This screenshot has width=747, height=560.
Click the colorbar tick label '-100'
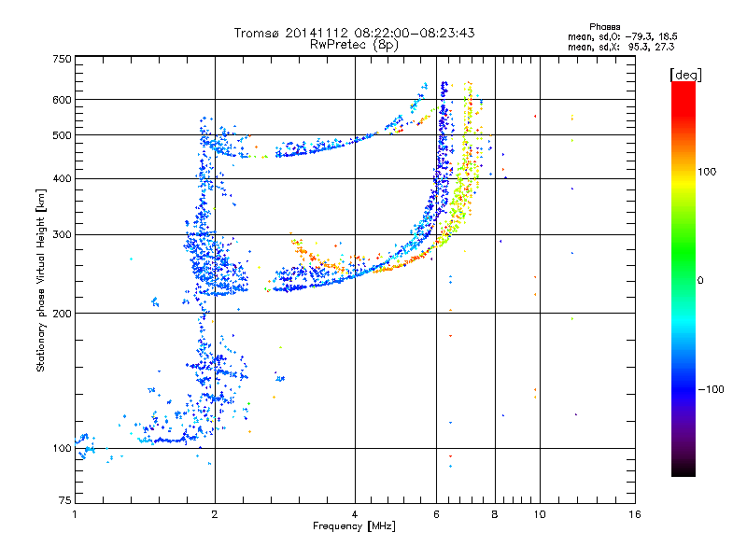coord(712,389)
